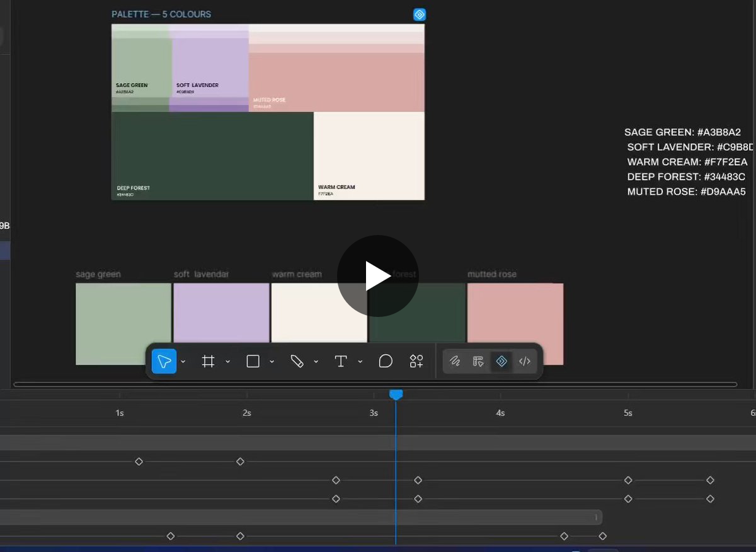The height and width of the screenshot is (552, 756).
Task: Click the 2s mark on the timeline ruler
Action: [x=247, y=413]
